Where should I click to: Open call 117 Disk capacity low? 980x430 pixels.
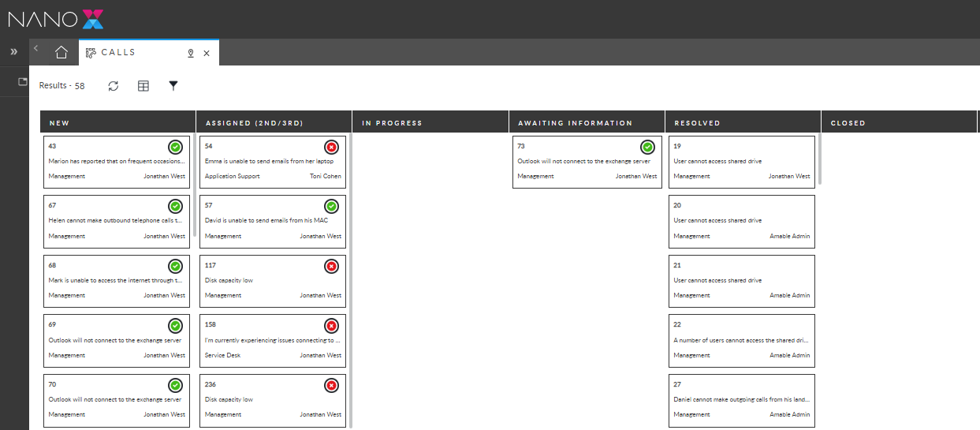273,281
